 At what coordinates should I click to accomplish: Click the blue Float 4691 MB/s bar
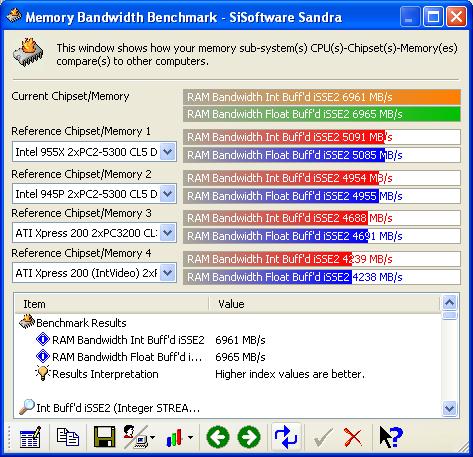322,236
